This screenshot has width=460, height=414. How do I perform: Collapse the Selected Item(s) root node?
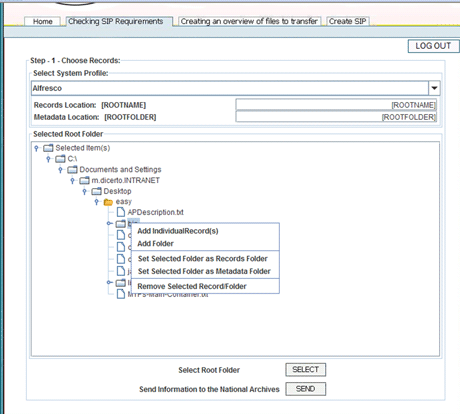tap(37, 148)
